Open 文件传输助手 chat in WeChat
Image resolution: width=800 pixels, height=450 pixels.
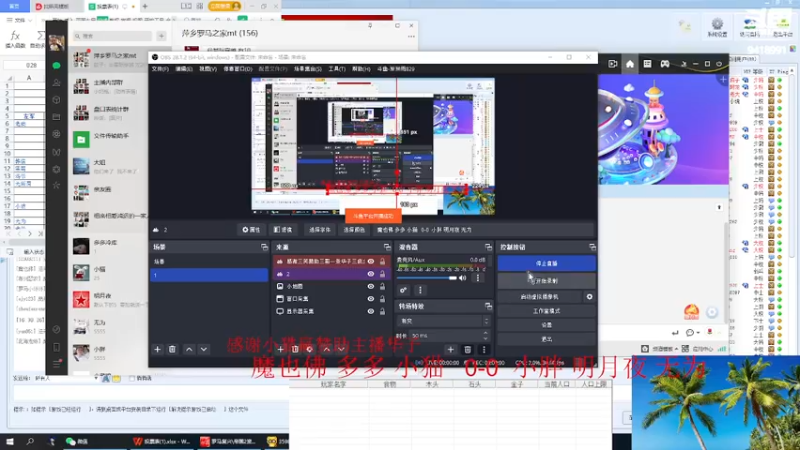pos(108,139)
